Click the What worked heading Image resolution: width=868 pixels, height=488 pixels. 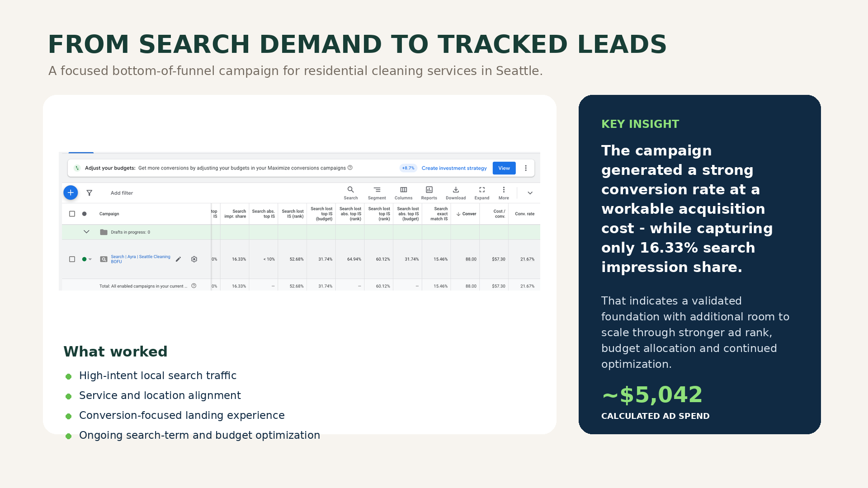pos(115,352)
